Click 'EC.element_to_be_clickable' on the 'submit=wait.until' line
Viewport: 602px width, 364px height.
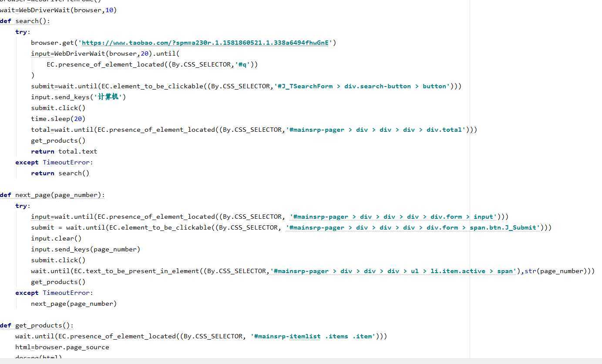coord(152,86)
